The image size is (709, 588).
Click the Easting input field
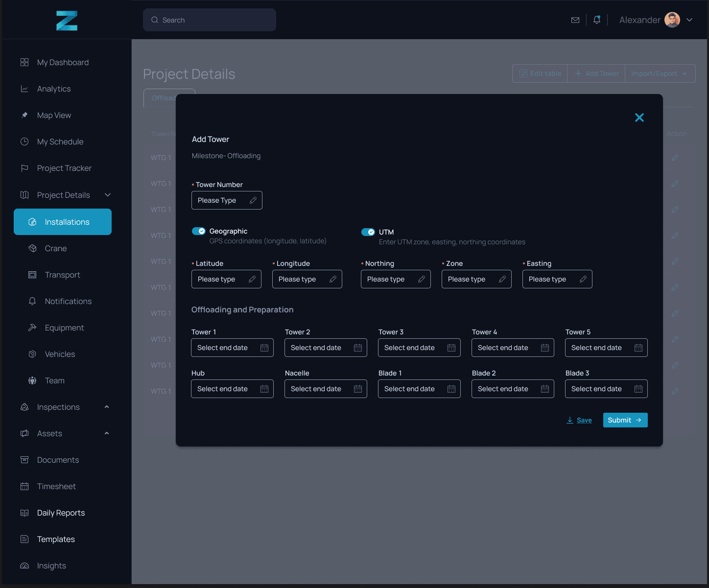[557, 279]
